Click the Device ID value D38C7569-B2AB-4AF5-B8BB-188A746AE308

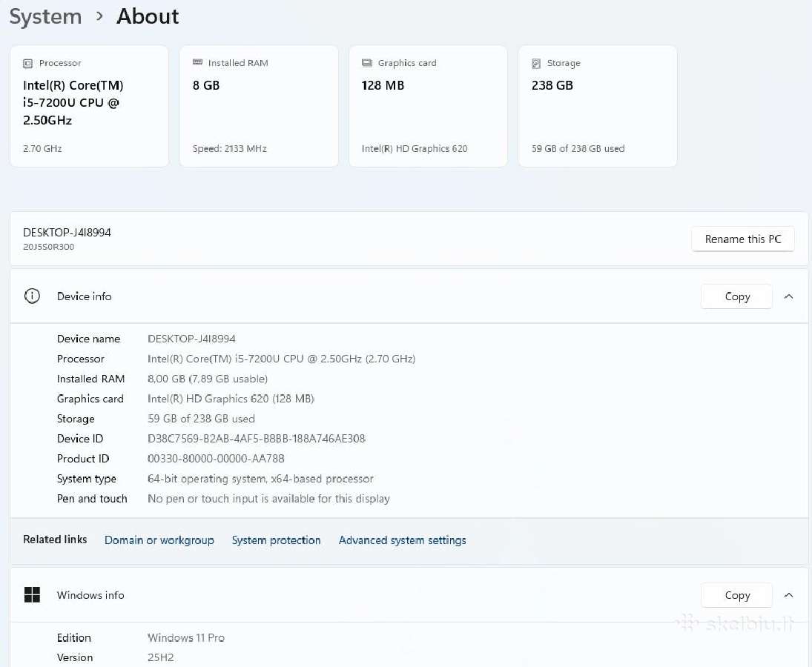257,439
